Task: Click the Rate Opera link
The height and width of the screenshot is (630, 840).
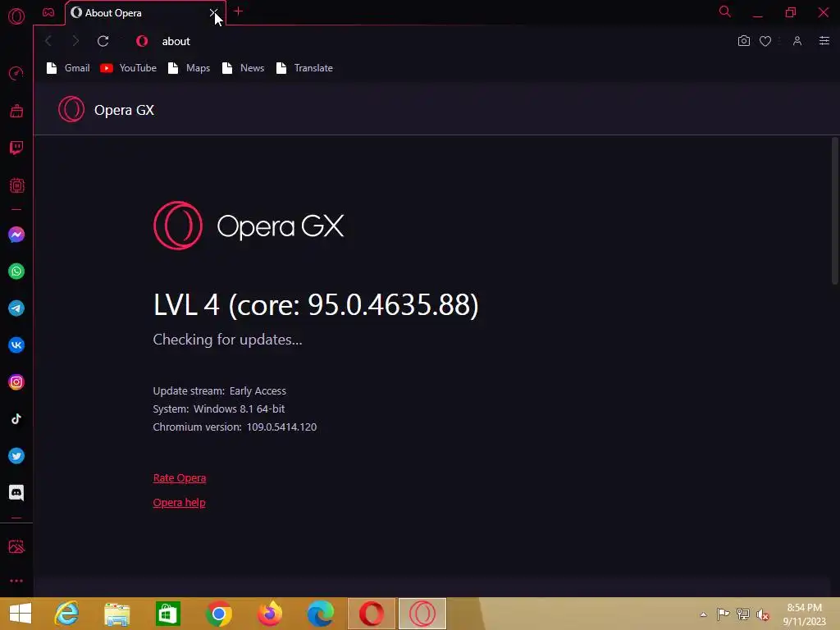Action: pos(180,478)
